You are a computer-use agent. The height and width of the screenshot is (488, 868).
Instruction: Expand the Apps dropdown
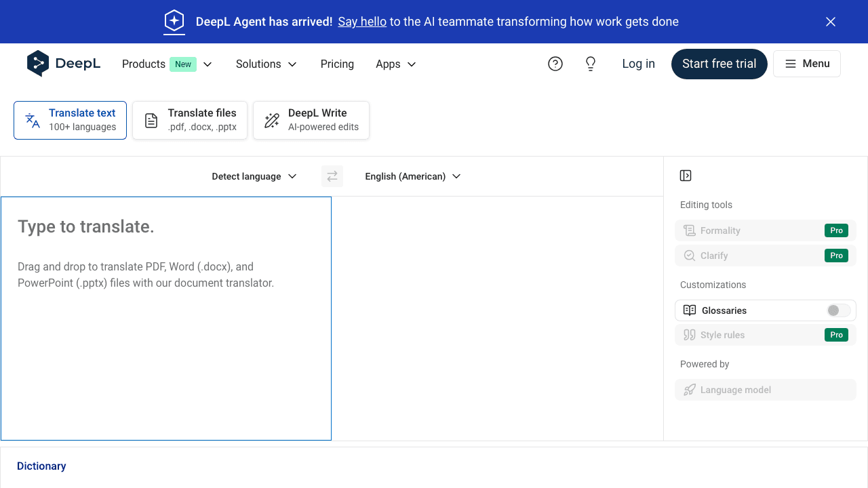[x=395, y=64]
